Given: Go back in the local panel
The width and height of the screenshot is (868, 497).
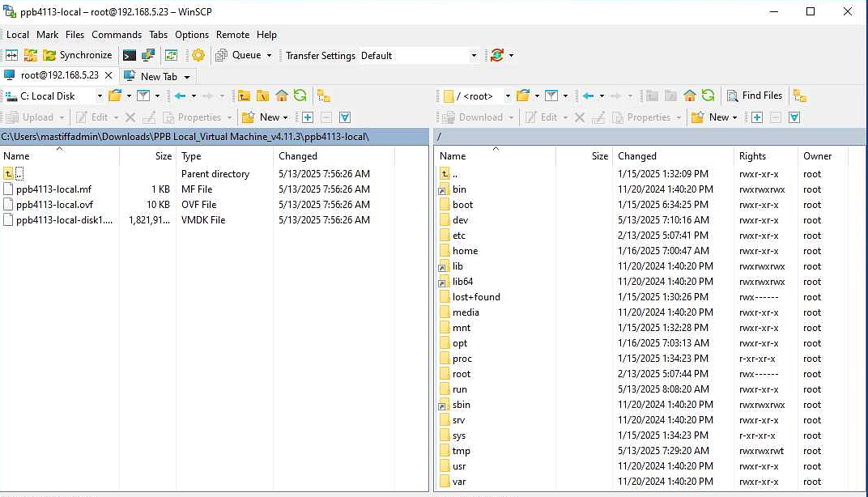Looking at the screenshot, I should point(180,96).
